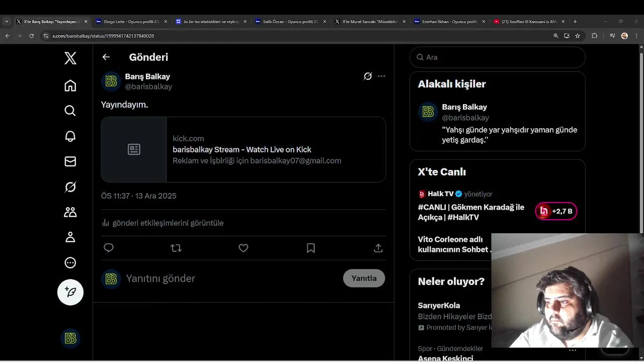Click the x.com address bar URL
The height and width of the screenshot is (362, 644).
coord(103,36)
